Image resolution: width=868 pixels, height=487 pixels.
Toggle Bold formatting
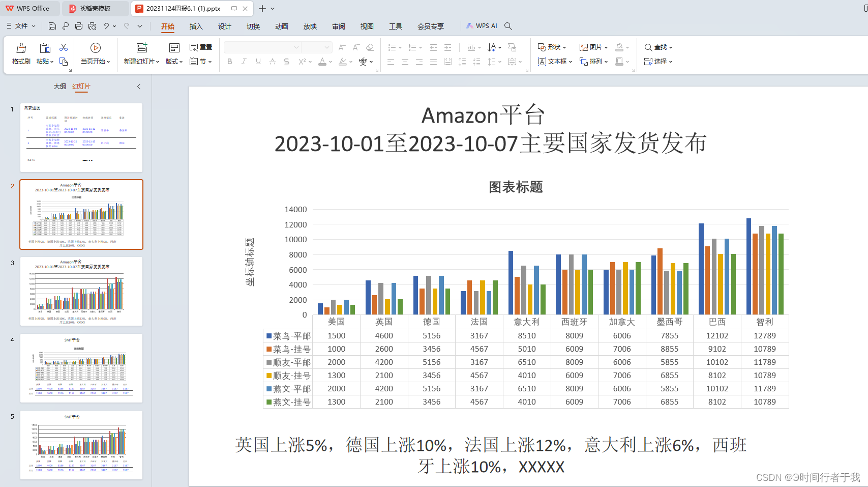click(x=230, y=62)
